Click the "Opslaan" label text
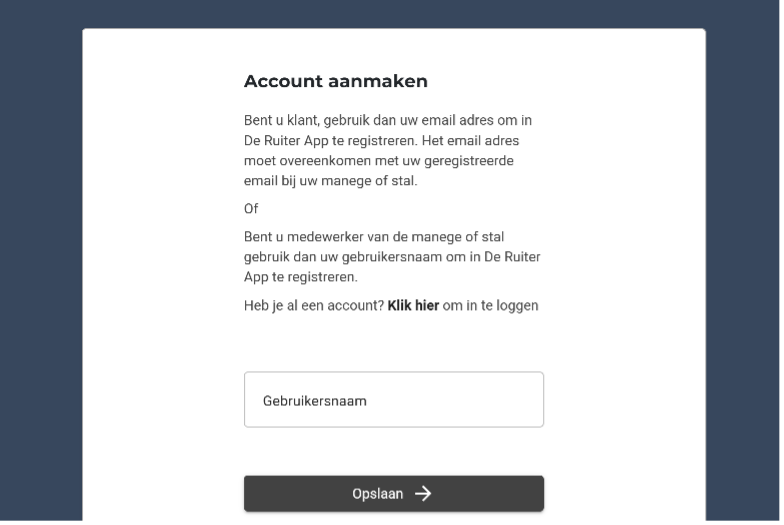This screenshot has width=784, height=525. tap(378, 494)
